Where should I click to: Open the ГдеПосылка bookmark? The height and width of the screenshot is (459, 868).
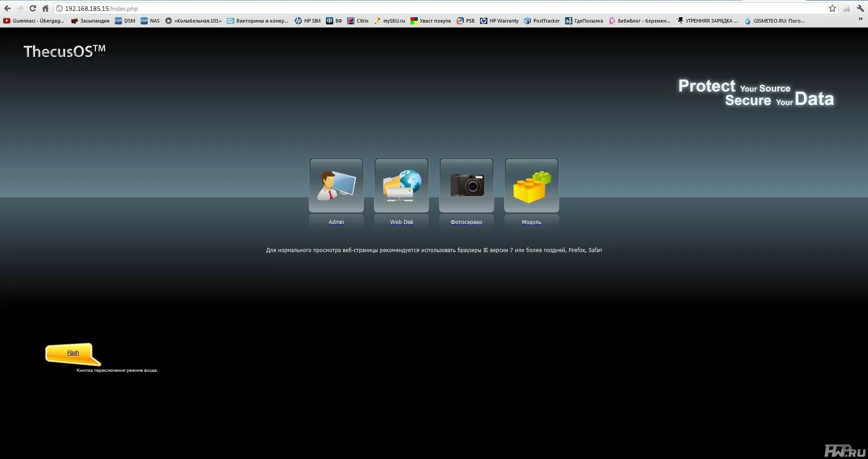pos(584,21)
